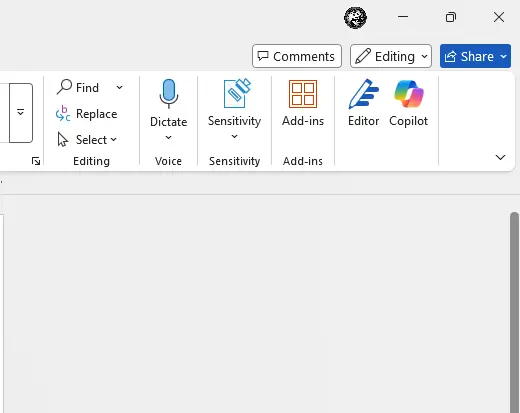Open the Share button menu arrow

coord(503,56)
